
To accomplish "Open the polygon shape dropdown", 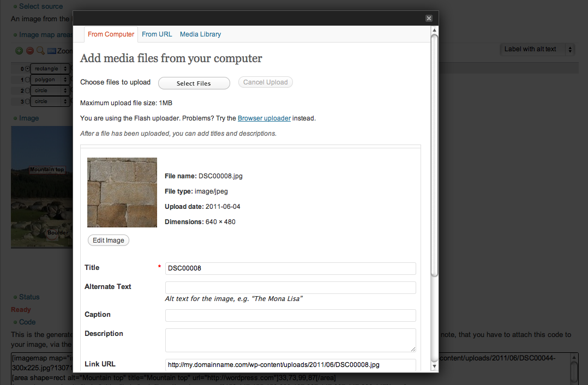I will pos(50,80).
